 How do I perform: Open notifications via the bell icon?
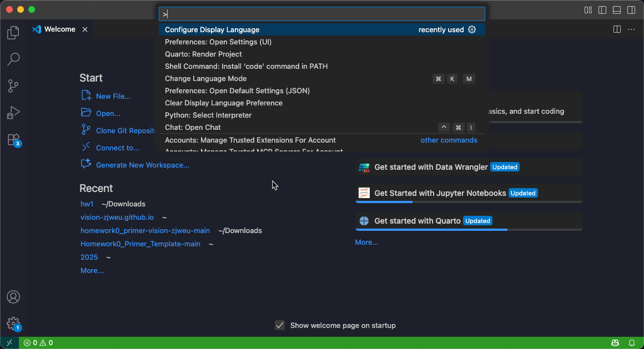[632, 342]
